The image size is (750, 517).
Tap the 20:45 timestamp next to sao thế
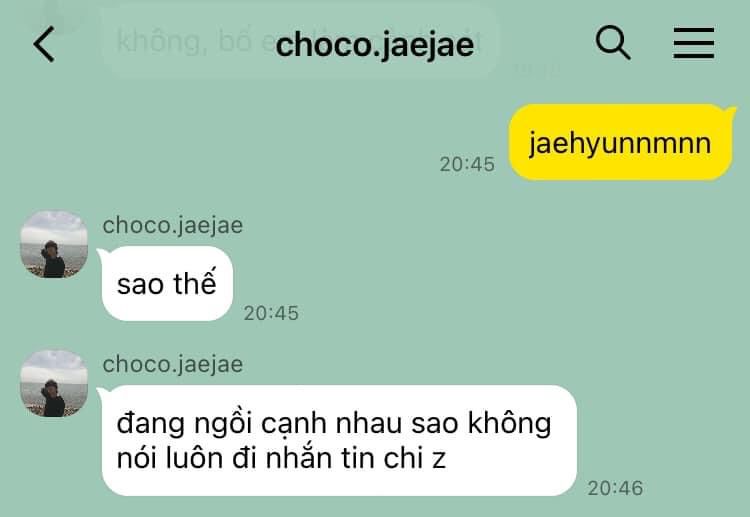pyautogui.click(x=271, y=314)
